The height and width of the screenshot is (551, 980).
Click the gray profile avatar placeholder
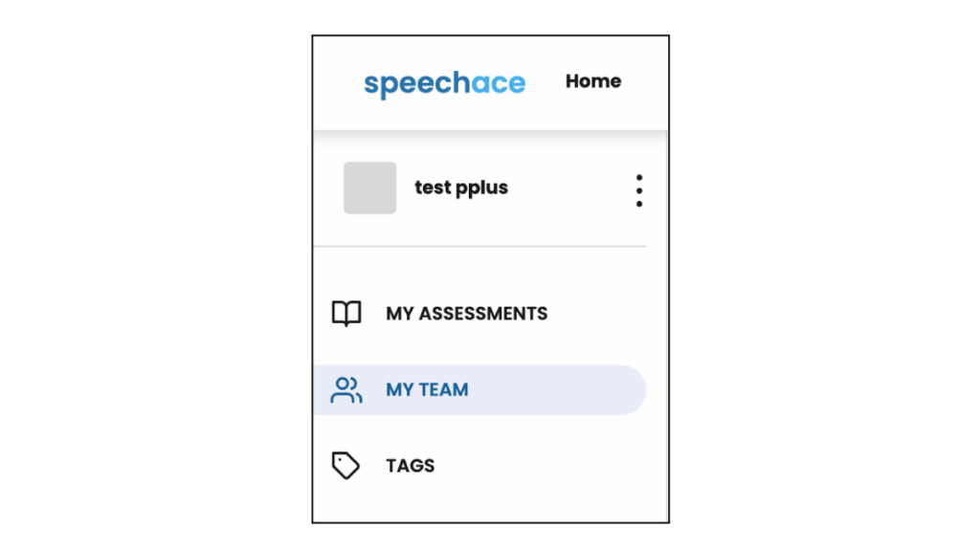(369, 187)
